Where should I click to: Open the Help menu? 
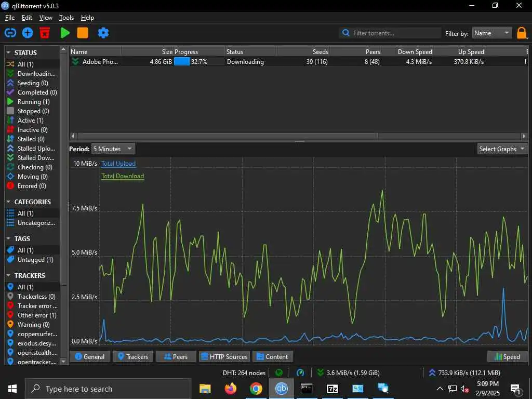click(87, 18)
